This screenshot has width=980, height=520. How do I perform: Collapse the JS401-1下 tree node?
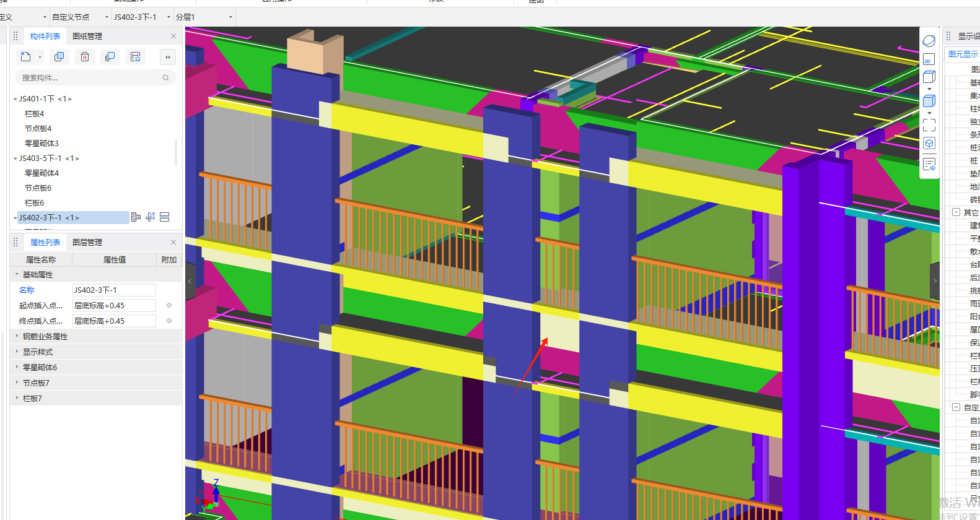tap(15, 99)
